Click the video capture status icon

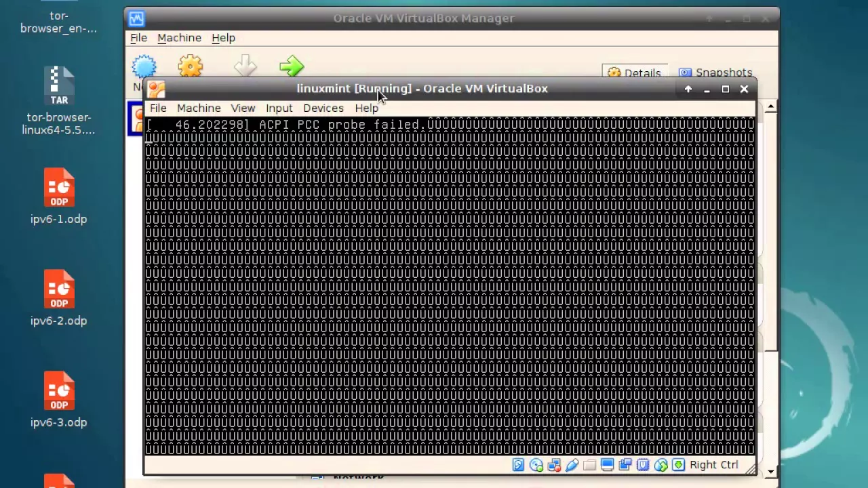click(x=625, y=465)
